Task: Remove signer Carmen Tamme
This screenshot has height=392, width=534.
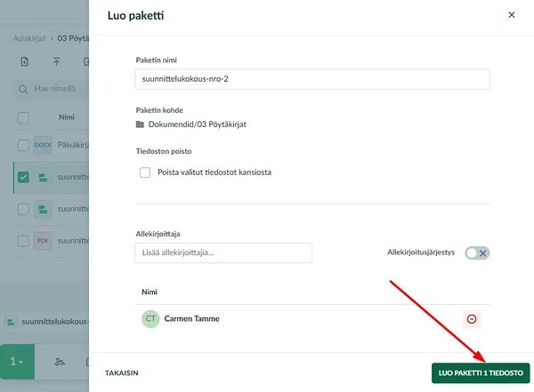Action: point(472,319)
